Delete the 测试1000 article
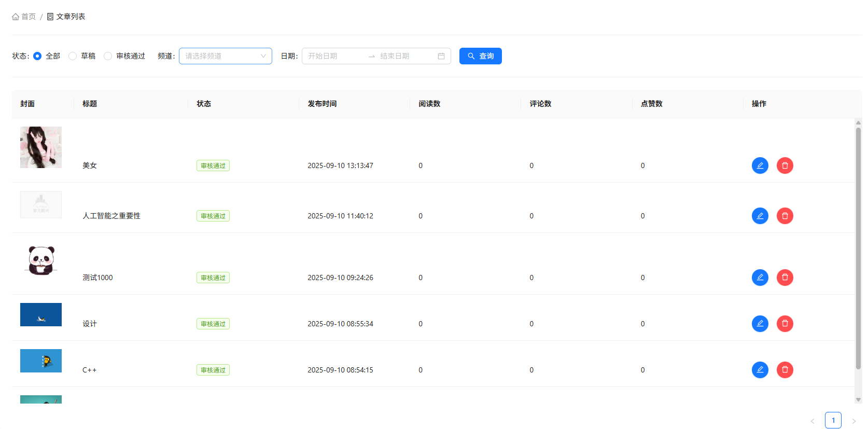 [x=785, y=278]
